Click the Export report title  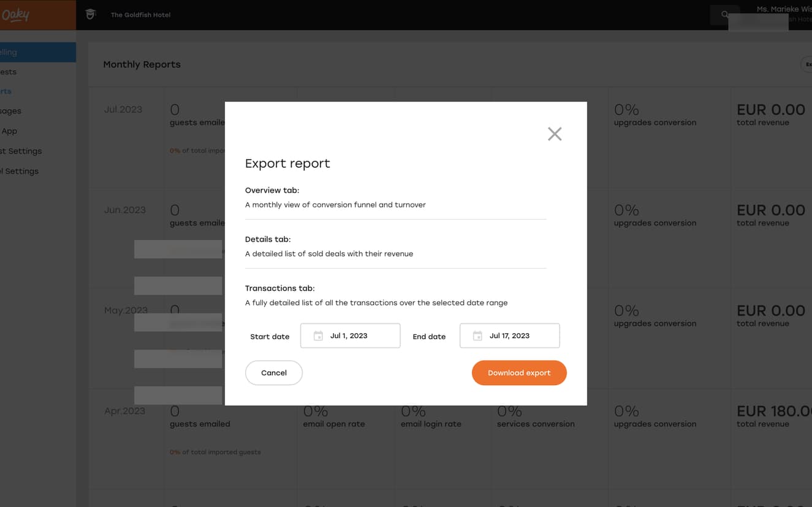click(287, 163)
